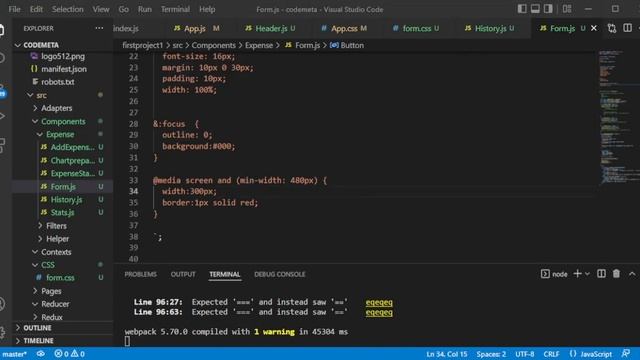The image size is (640, 360).
Task: Toggle primary side bar layout icon
Action: click(522, 9)
